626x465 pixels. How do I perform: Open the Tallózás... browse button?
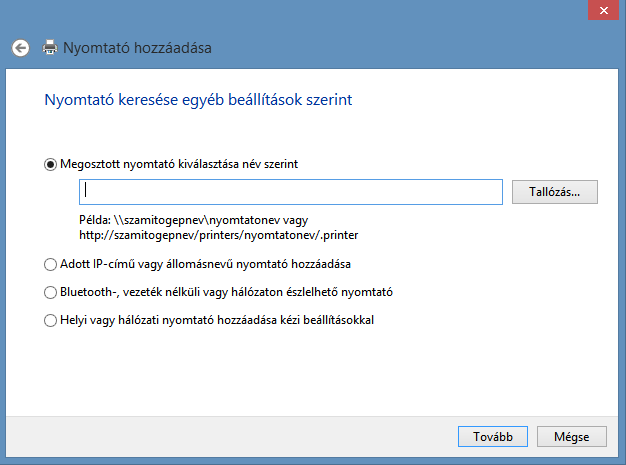coord(555,192)
